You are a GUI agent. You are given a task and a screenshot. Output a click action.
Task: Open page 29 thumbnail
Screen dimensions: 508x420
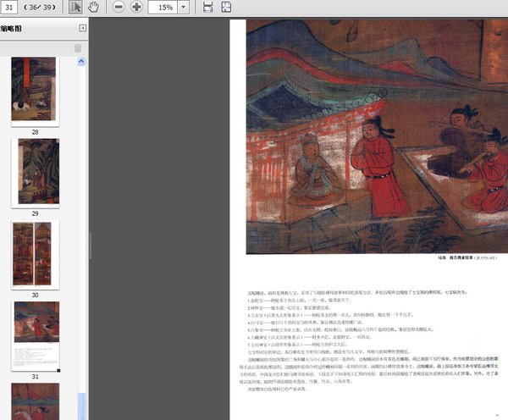[x=35, y=173]
